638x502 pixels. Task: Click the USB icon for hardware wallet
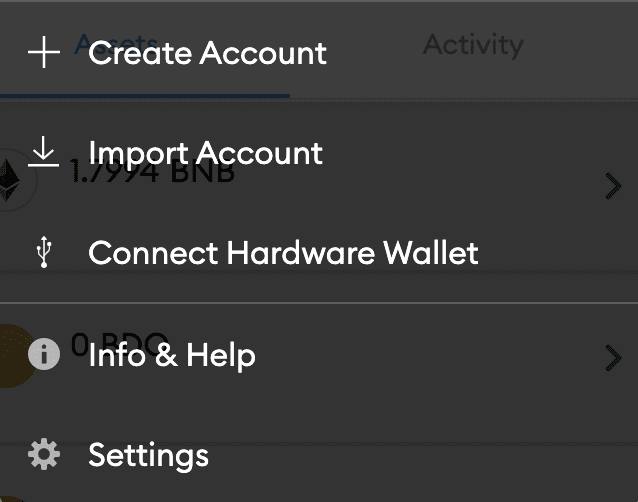(x=43, y=253)
